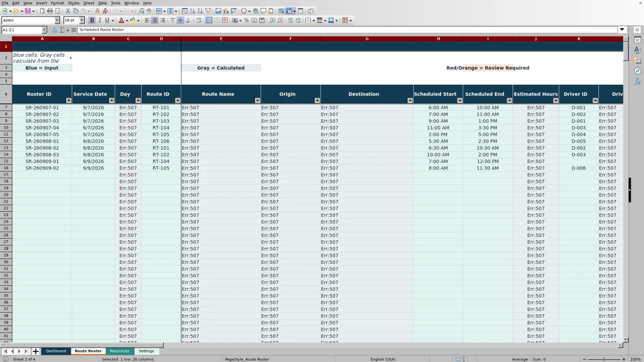This screenshot has height=362, width=644.
Task: Click the Format as Percent icon
Action: [x=246, y=20]
